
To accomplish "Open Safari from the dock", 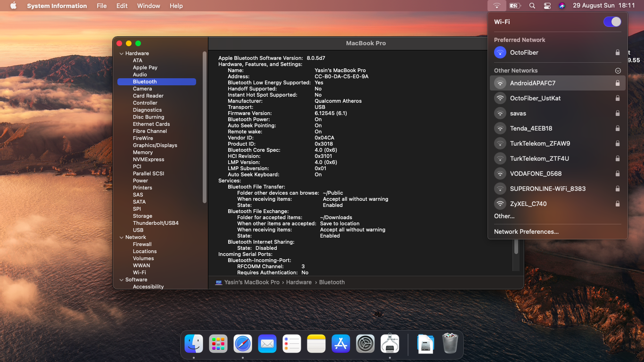I will click(x=243, y=344).
